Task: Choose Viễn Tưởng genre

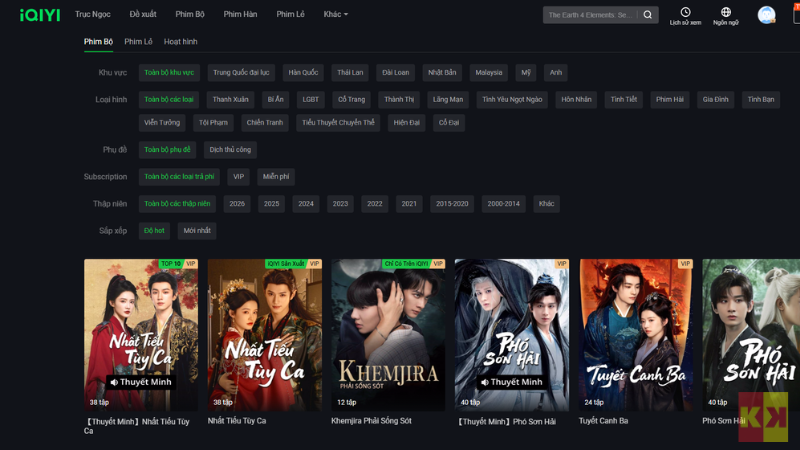Action: click(x=162, y=122)
